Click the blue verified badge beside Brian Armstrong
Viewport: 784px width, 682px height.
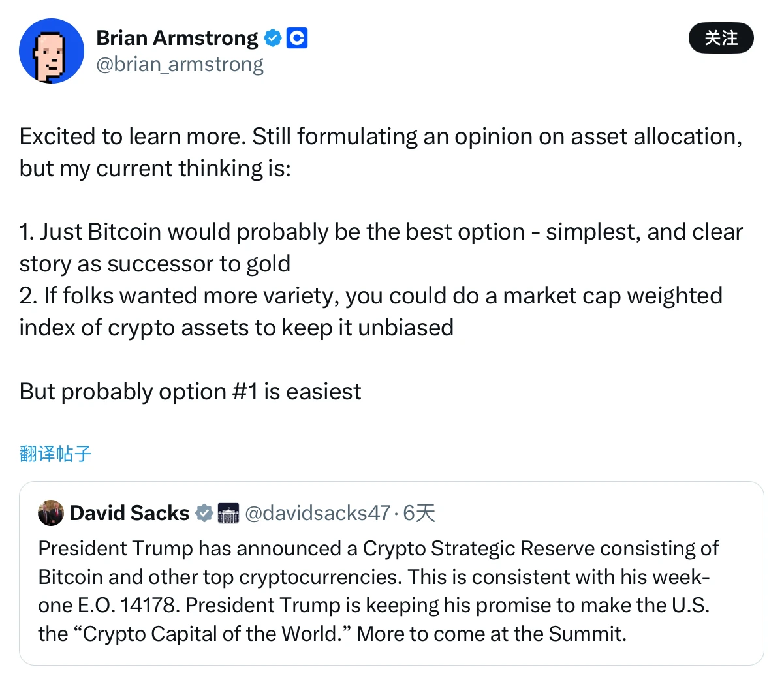[x=273, y=39]
